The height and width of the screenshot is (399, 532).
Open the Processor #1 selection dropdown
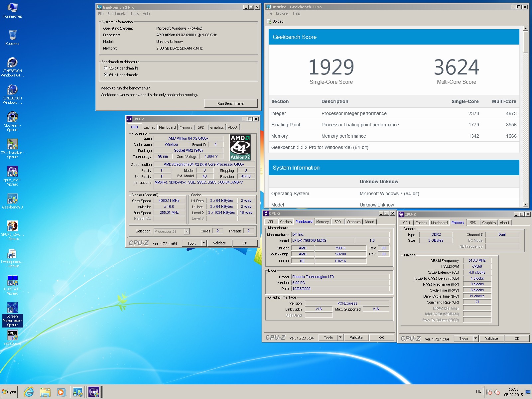[187, 231]
